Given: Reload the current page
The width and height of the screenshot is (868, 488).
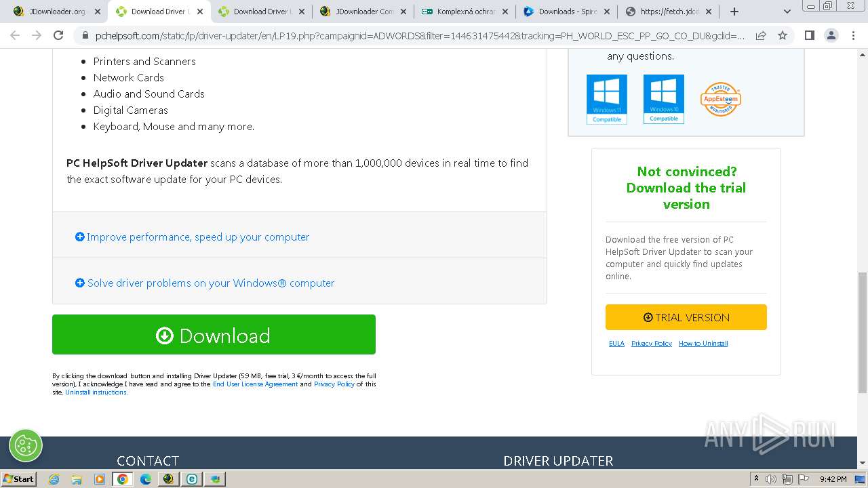Looking at the screenshot, I should point(58,35).
